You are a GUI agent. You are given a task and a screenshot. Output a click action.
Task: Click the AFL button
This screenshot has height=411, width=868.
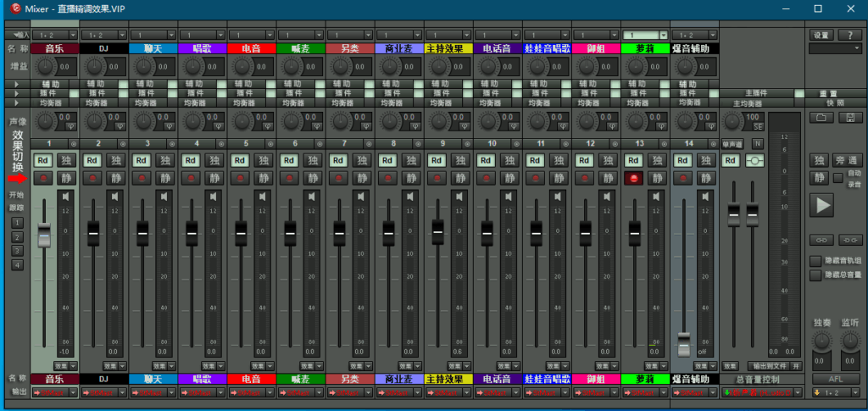(835, 378)
